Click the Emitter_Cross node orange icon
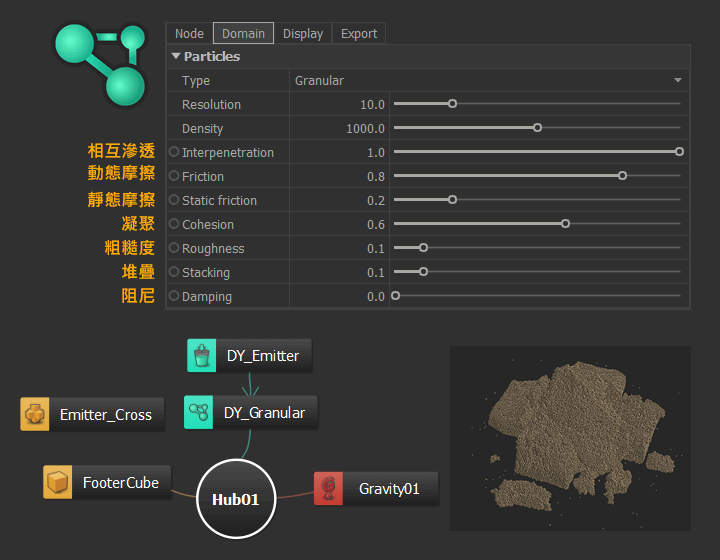 coord(35,414)
